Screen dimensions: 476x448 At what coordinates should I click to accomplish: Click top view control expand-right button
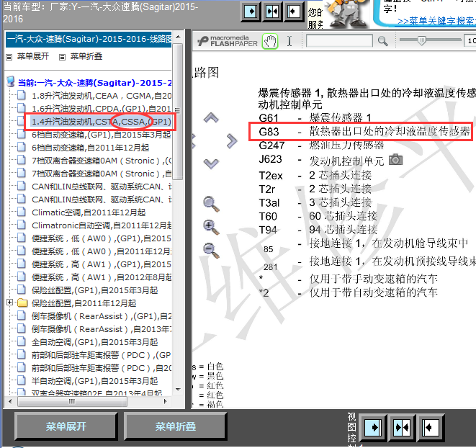tap(251, 12)
